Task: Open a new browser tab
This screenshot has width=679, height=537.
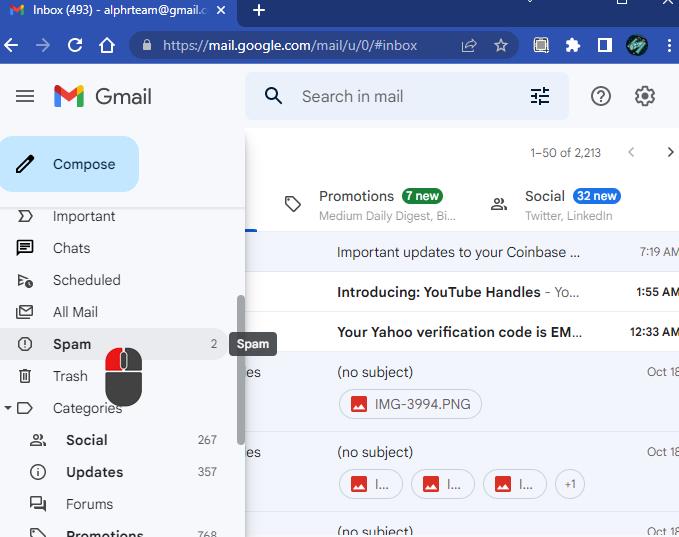Action: (259, 10)
